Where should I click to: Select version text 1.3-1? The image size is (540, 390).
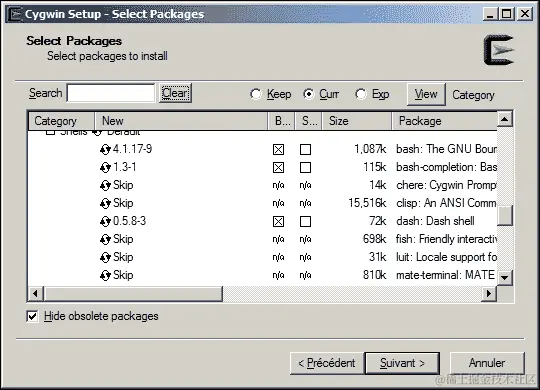click(125, 167)
